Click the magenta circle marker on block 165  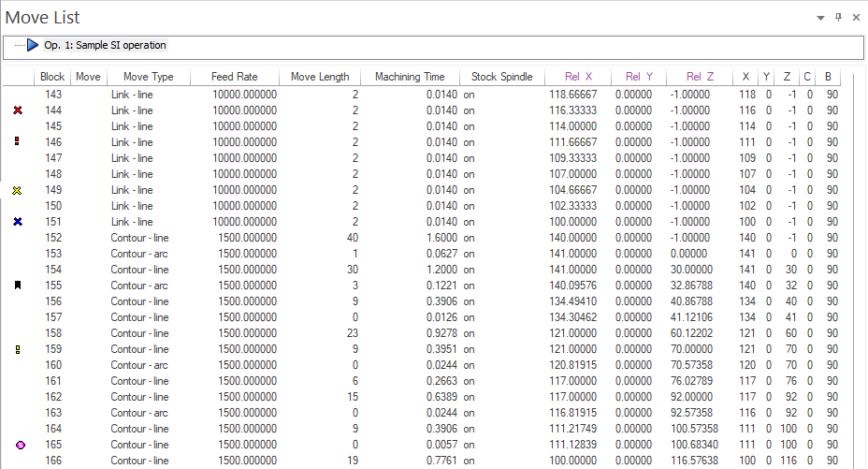pos(18,445)
